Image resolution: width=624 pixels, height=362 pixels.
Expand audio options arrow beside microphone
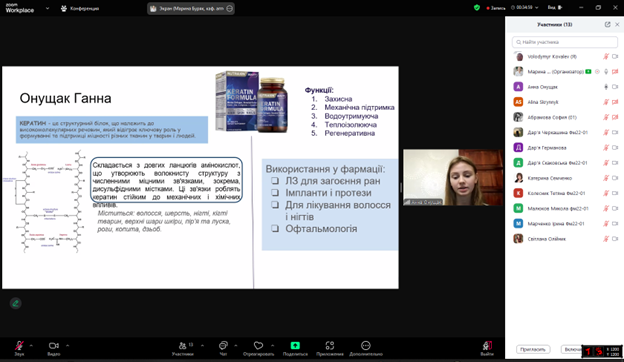31,345
